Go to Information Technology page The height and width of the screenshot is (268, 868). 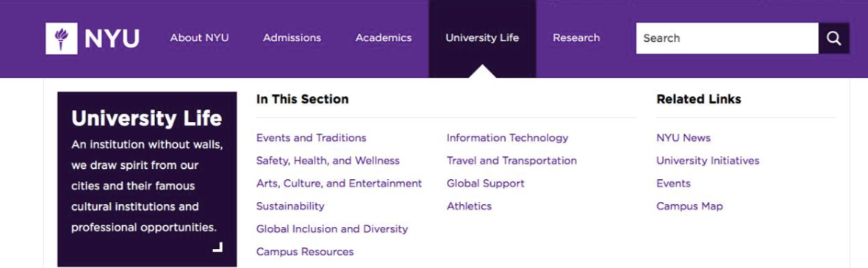point(508,137)
